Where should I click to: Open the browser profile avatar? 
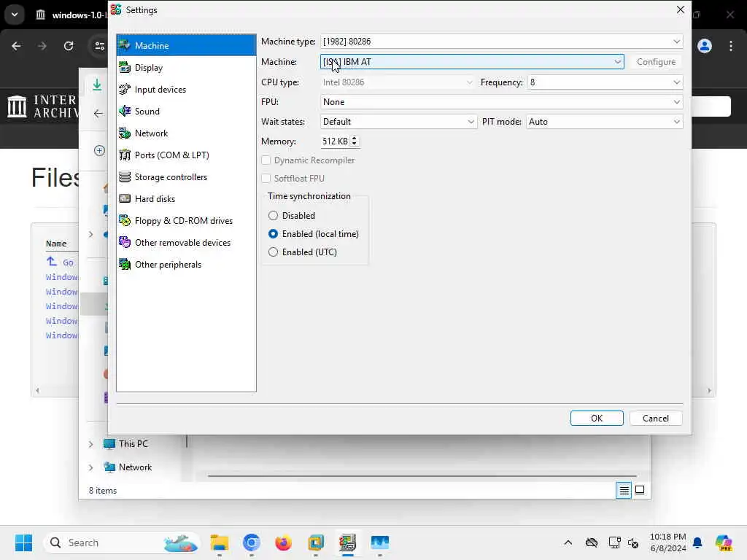[x=705, y=46]
